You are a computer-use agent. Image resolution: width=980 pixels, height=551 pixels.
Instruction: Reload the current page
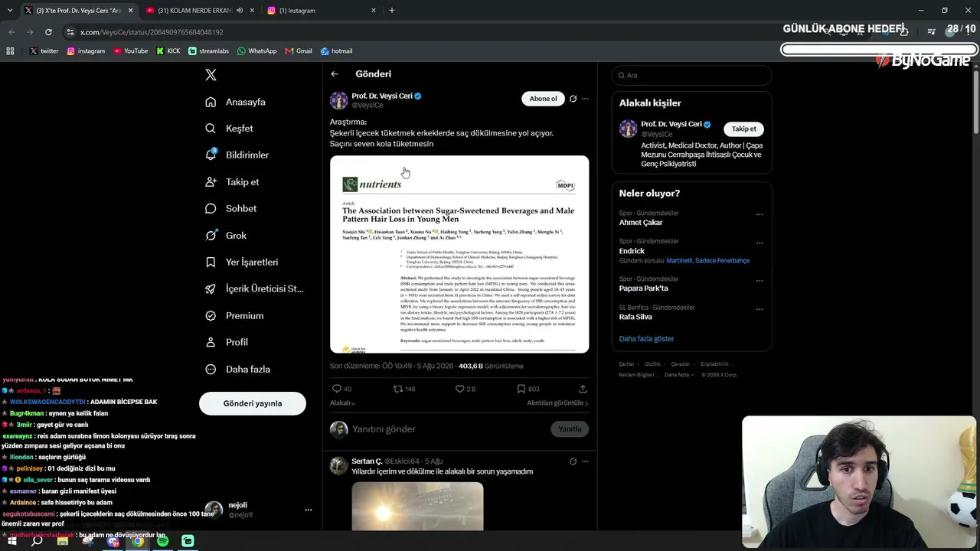click(48, 32)
